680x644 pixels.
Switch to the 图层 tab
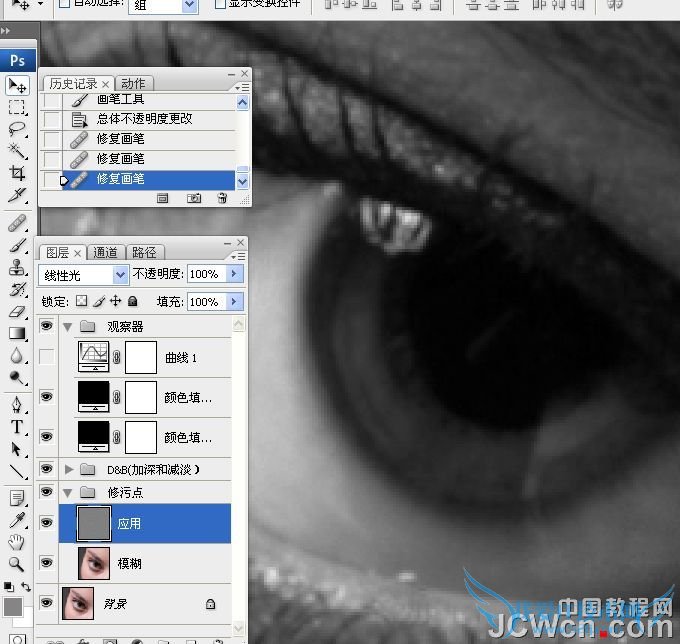click(58, 252)
